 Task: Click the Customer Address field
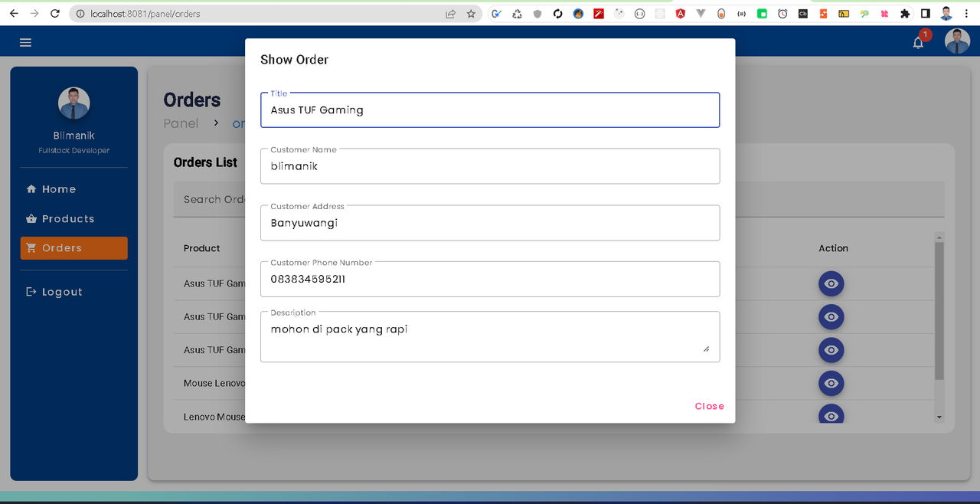[490, 223]
